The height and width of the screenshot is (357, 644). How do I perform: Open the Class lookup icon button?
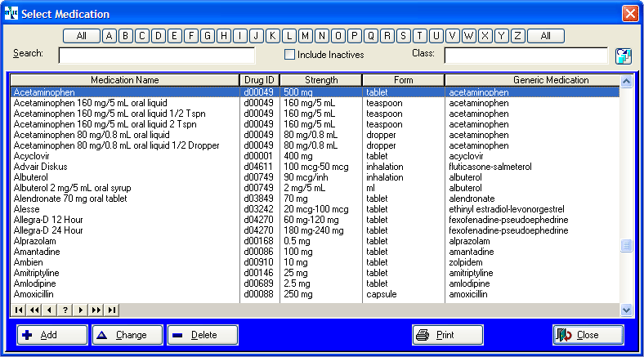point(623,56)
